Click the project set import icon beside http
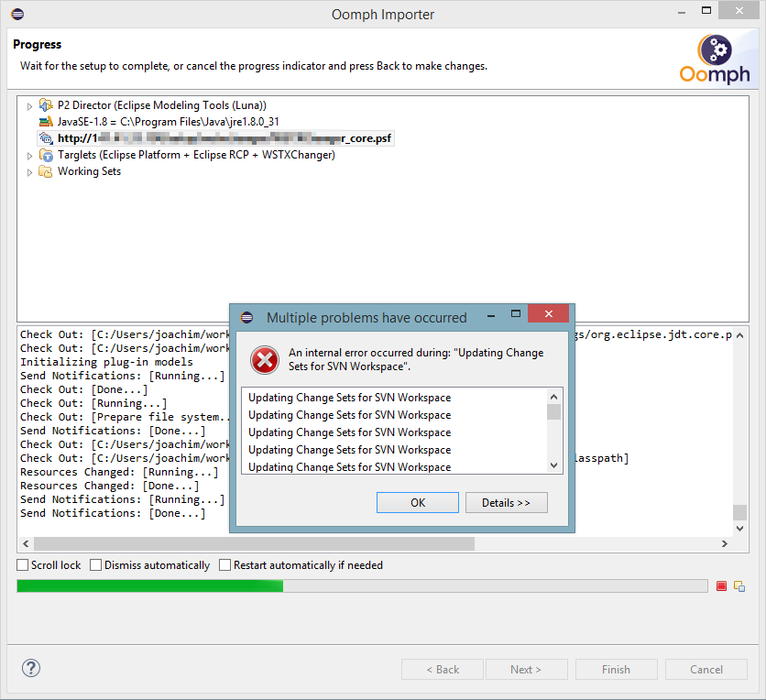 coord(46,138)
